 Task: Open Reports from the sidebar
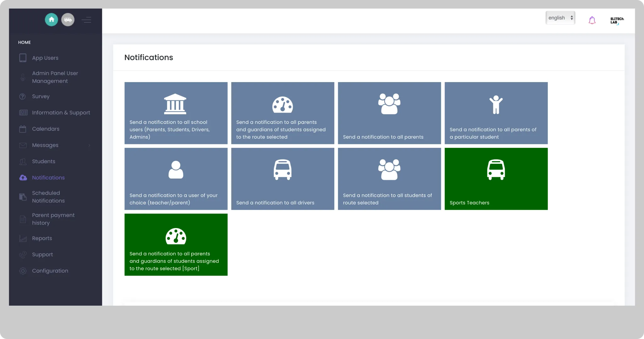[x=42, y=238]
